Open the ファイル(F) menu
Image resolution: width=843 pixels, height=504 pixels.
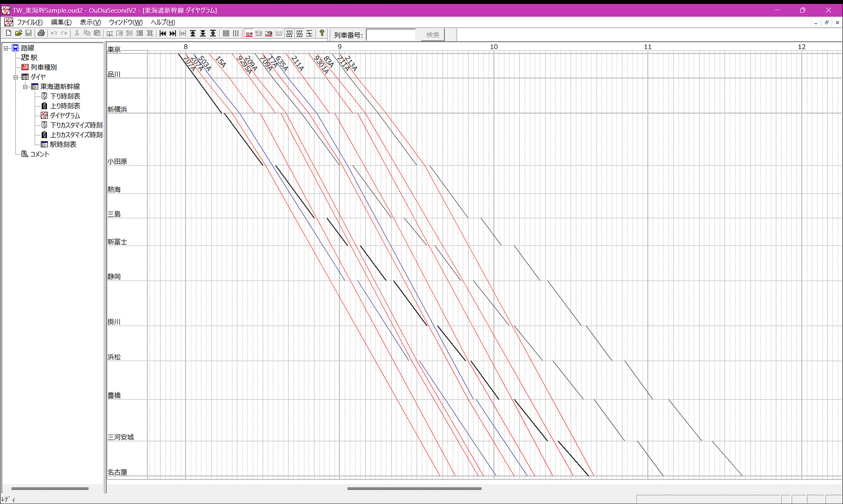29,22
